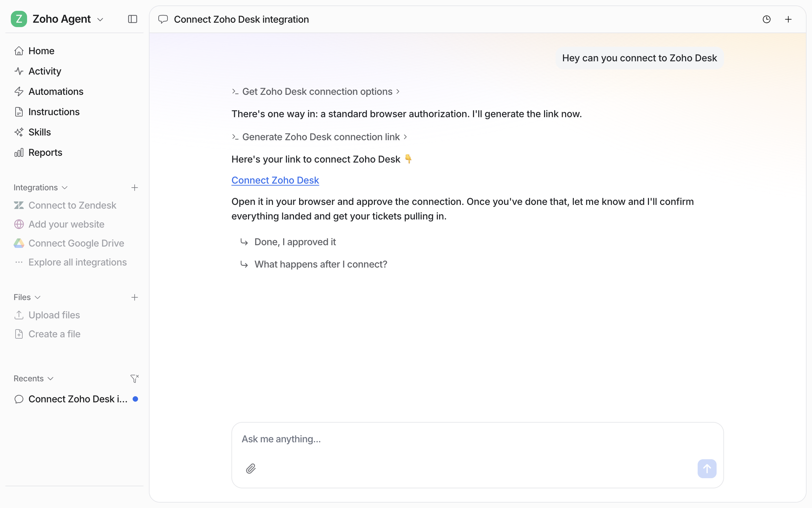The height and width of the screenshot is (508, 812).
Task: Click the attach file paperclip icon
Action: (x=251, y=469)
